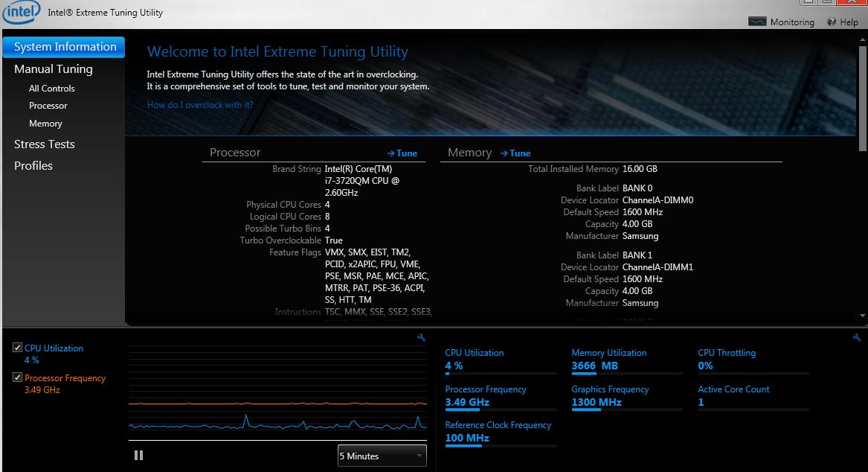Click the scroll down arrow of the info panel
The image size is (868, 472).
pos(863,316)
